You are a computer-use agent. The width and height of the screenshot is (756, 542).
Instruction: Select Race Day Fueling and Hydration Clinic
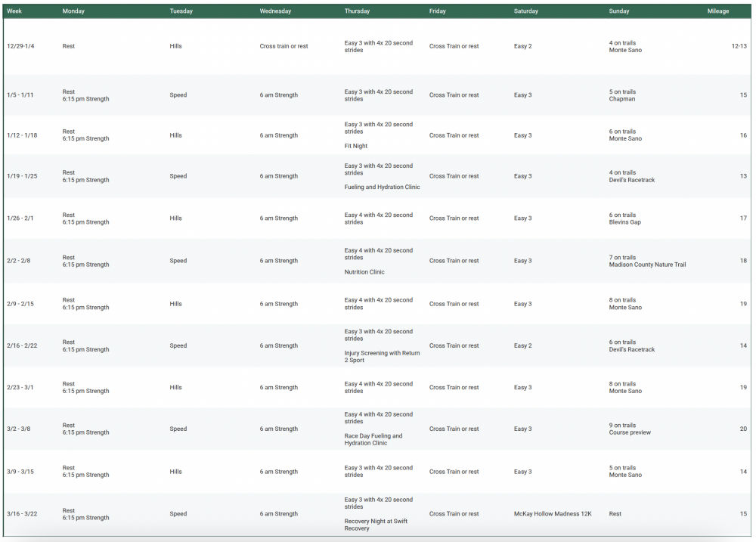373,439
